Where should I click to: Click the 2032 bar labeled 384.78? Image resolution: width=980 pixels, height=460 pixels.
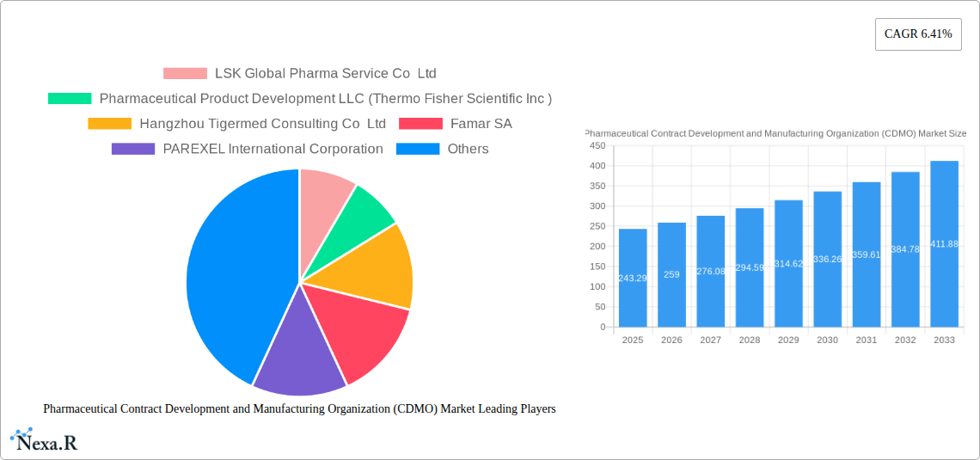coord(905,249)
